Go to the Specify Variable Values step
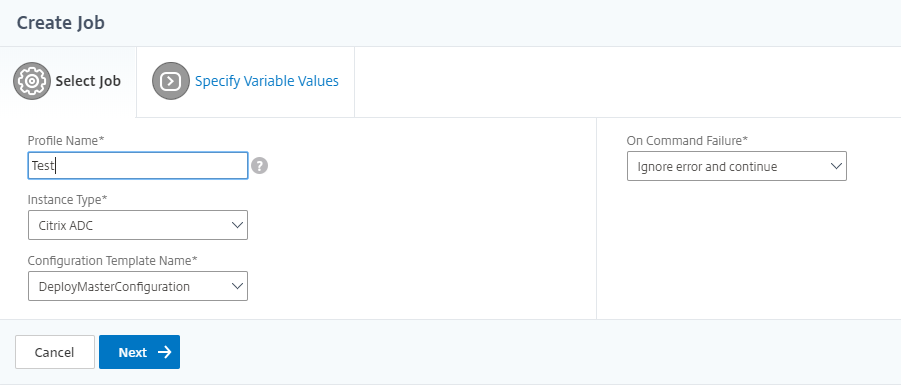Image resolution: width=901 pixels, height=387 pixels. [245, 82]
